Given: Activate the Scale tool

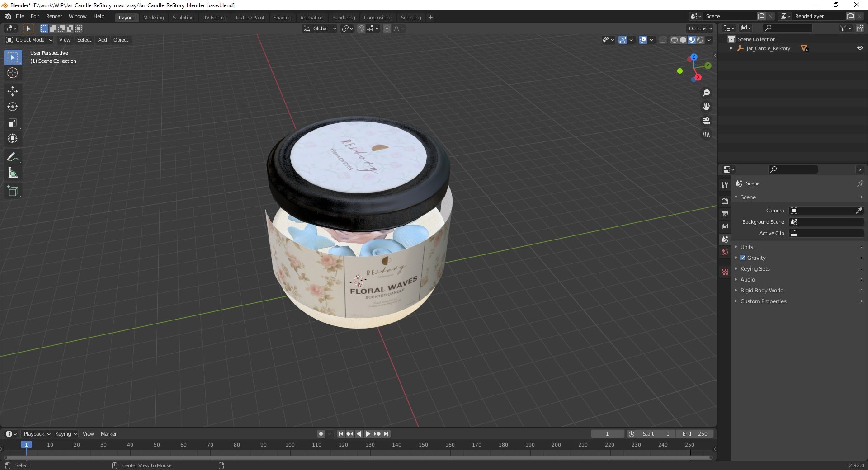Looking at the screenshot, I should (x=13, y=123).
